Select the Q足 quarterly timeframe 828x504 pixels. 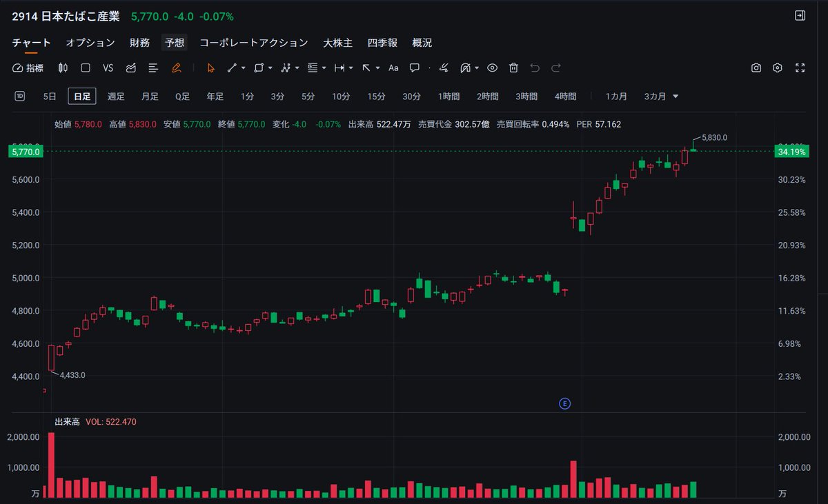click(182, 97)
